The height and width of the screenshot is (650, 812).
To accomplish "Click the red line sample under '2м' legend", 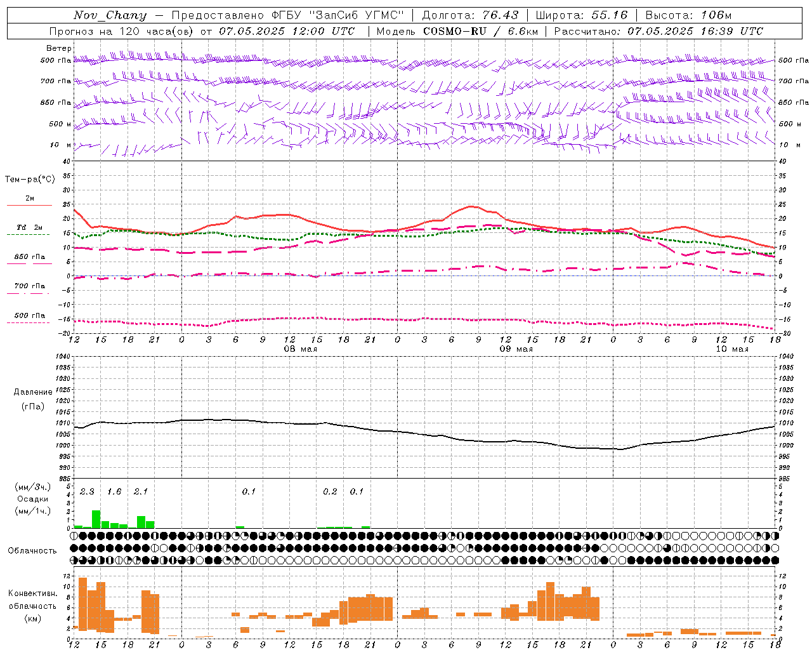I will pyautogui.click(x=29, y=206).
